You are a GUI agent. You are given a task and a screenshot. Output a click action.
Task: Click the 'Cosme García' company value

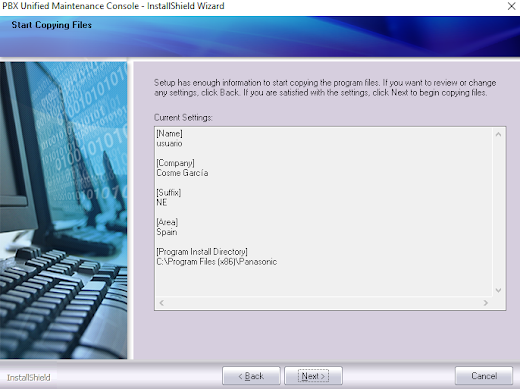(182, 173)
